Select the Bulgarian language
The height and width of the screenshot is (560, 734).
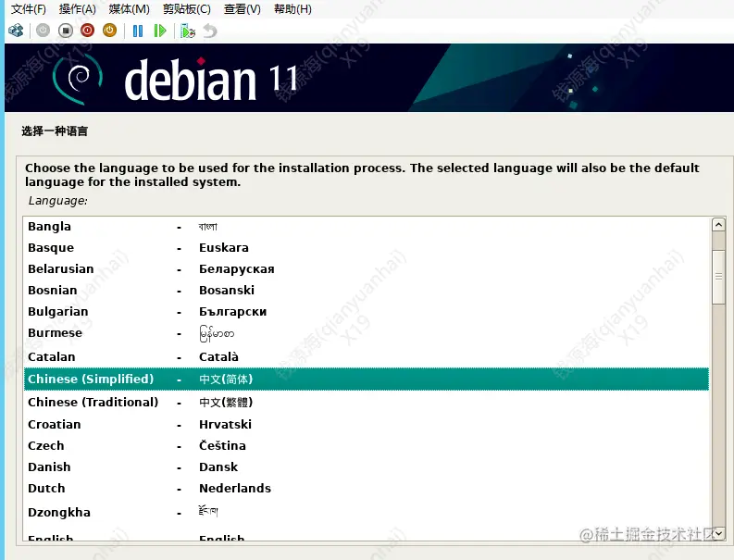pyautogui.click(x=366, y=311)
